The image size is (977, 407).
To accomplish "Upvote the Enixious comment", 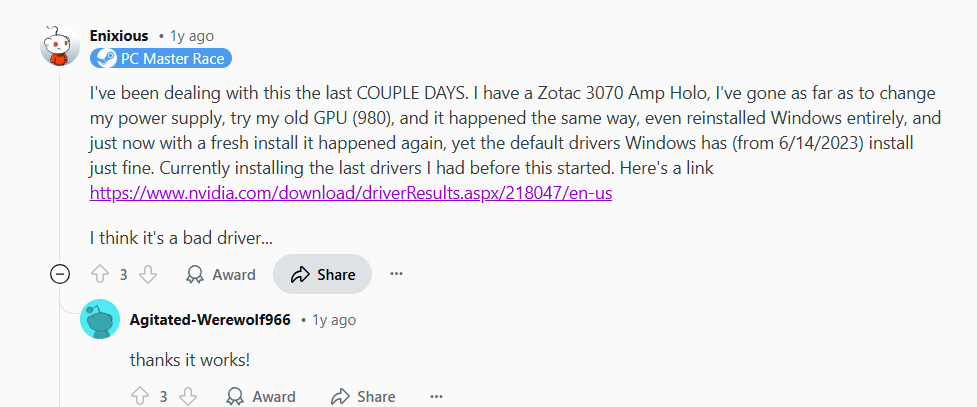I will (x=99, y=274).
